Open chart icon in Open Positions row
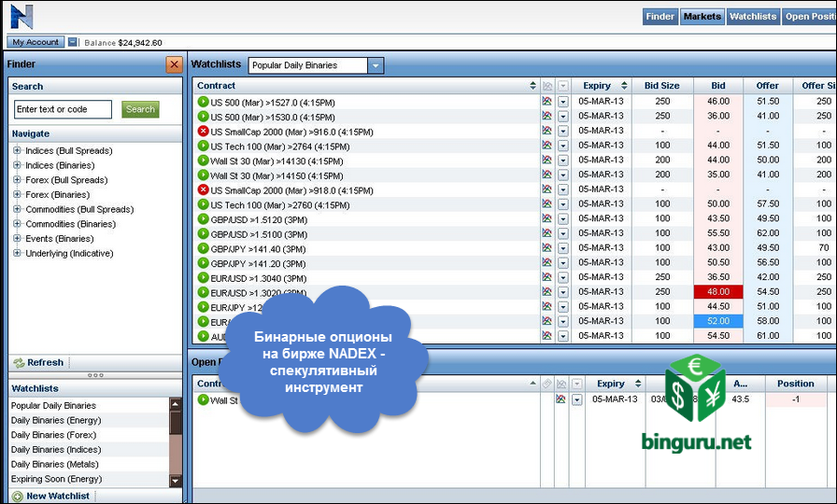 tap(560, 399)
